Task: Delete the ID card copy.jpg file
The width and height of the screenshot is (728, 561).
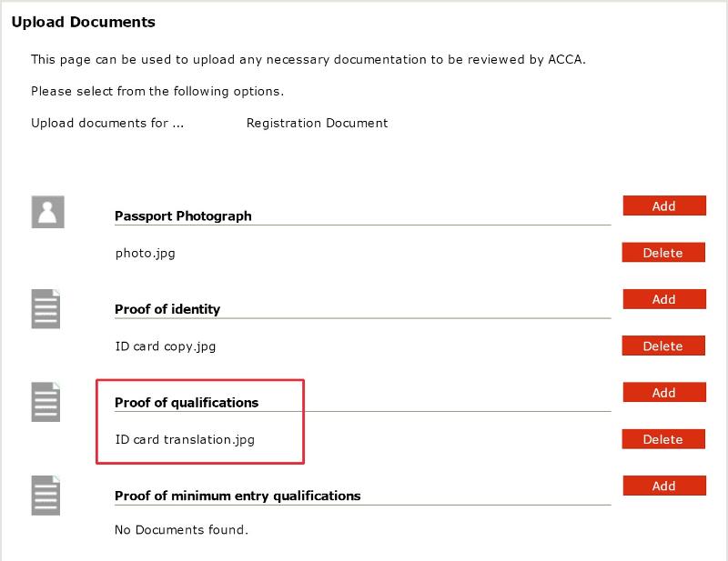Action: 662,346
